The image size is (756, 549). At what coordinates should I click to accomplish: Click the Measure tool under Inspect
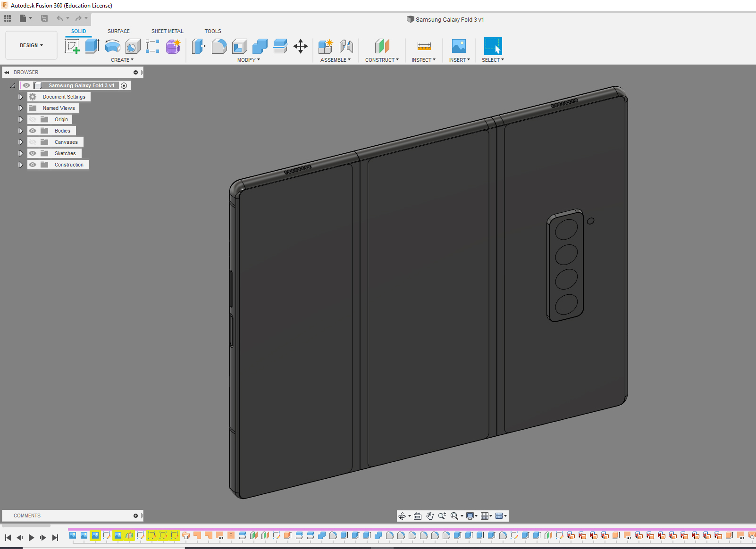pyautogui.click(x=424, y=46)
